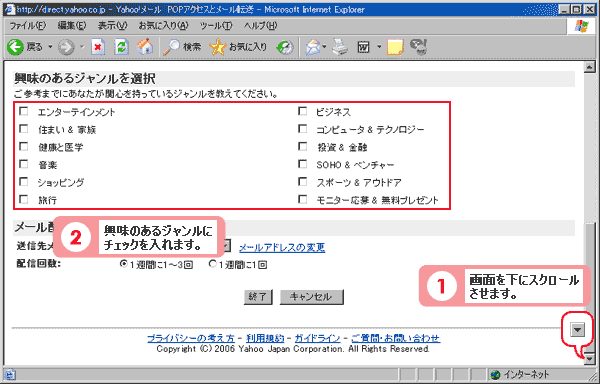600x384 pixels.
Task: Open the 利用規約 link
Action: tap(265, 338)
